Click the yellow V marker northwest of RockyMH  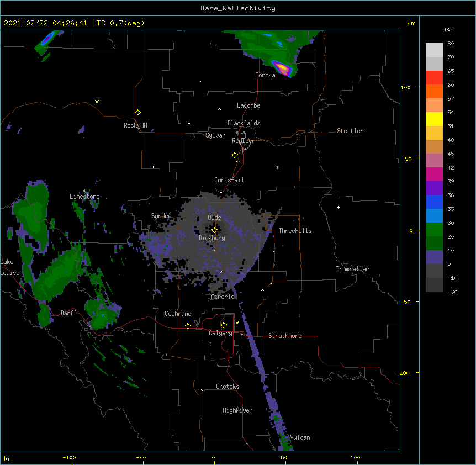[97, 102]
